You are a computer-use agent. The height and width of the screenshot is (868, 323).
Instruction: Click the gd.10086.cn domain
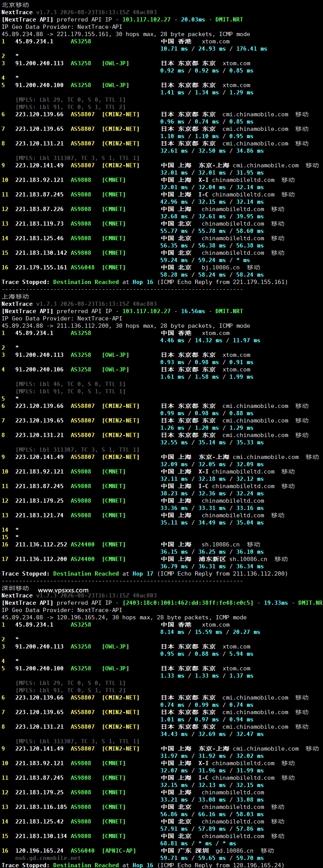tap(234, 851)
